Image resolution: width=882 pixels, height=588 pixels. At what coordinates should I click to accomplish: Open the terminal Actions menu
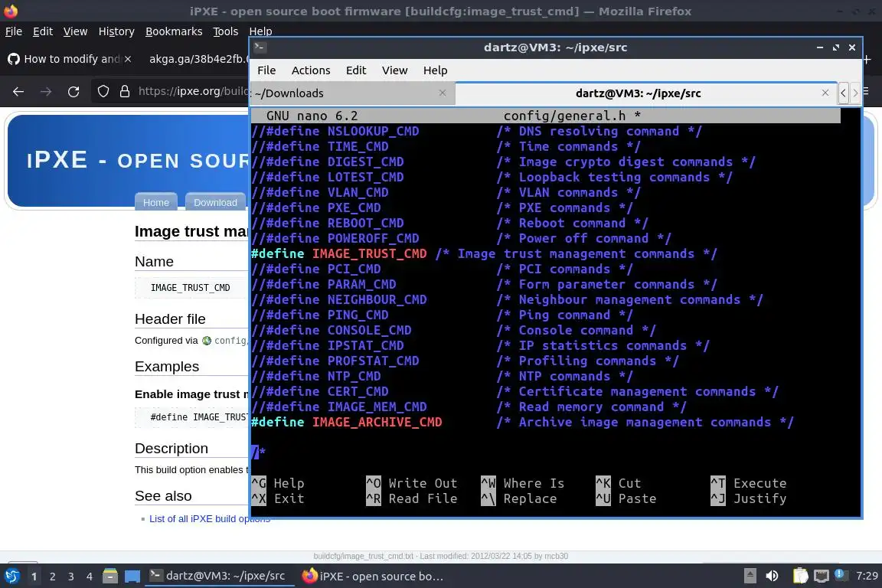point(311,70)
